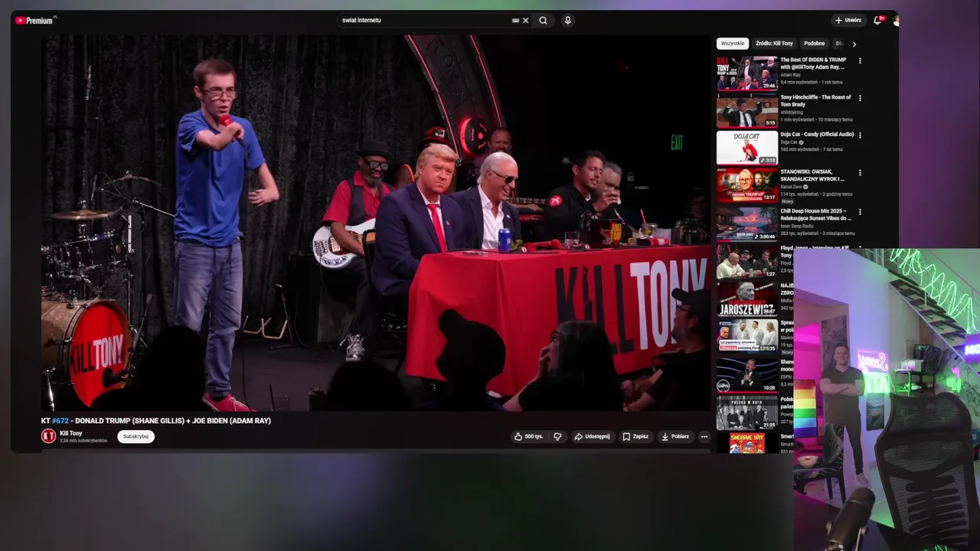Image resolution: width=980 pixels, height=551 pixels.
Task: Open the Kill Tony channel name link
Action: point(71,433)
